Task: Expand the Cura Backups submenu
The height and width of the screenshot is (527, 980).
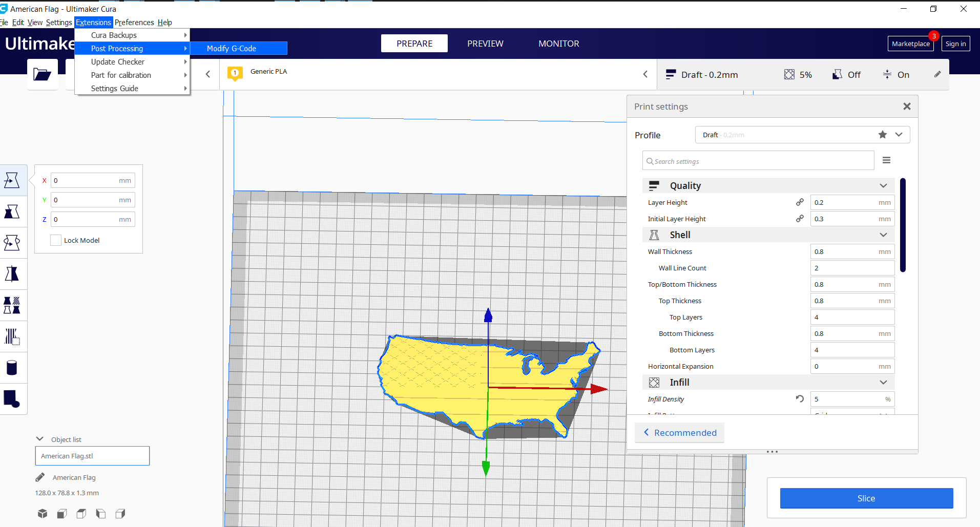Action: [x=132, y=35]
